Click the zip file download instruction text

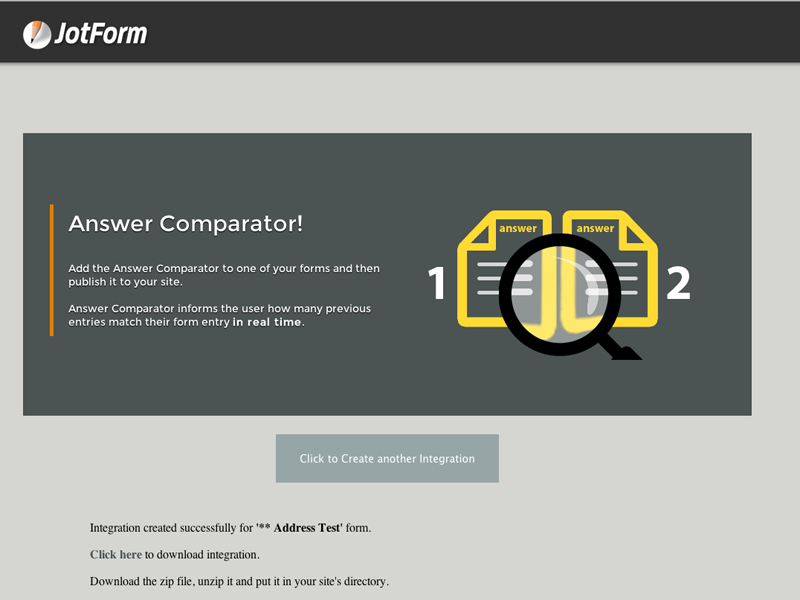point(240,581)
